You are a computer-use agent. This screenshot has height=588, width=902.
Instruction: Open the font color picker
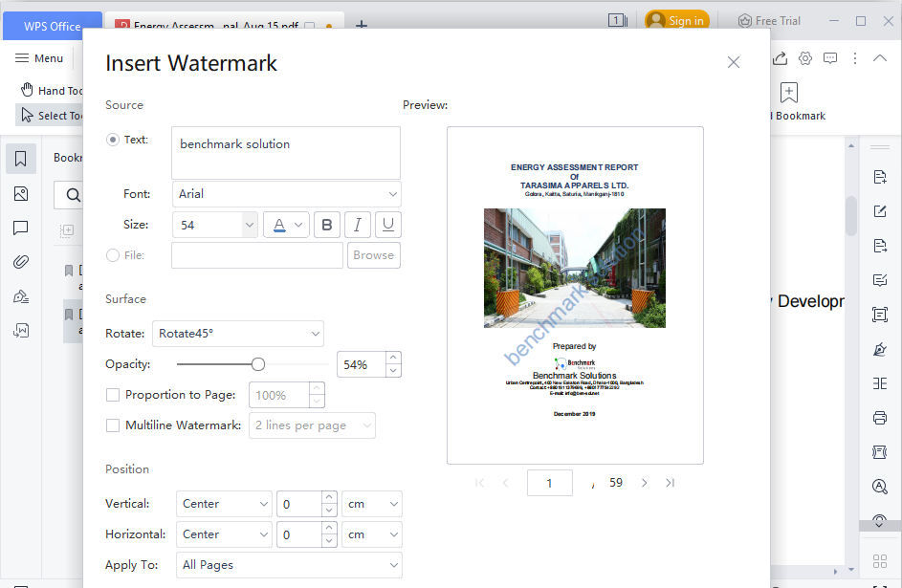coord(286,225)
